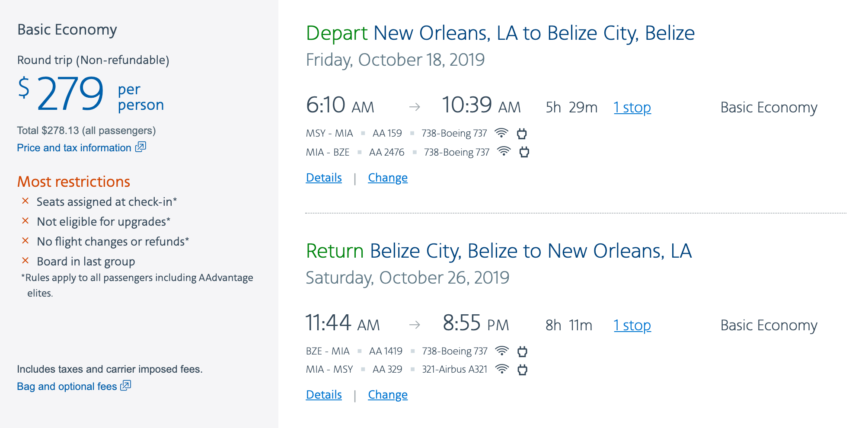This screenshot has height=428, width=868.
Task: Click Wi-Fi icon for flight AA 329
Action: 502,369
